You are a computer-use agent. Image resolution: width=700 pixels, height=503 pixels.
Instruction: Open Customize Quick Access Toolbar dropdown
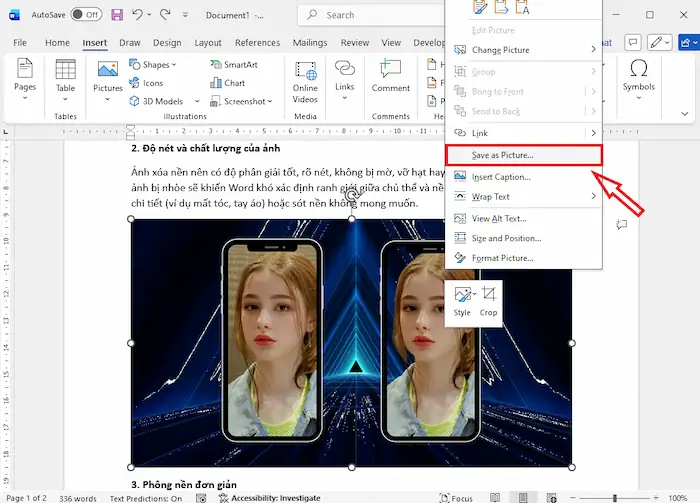(185, 15)
